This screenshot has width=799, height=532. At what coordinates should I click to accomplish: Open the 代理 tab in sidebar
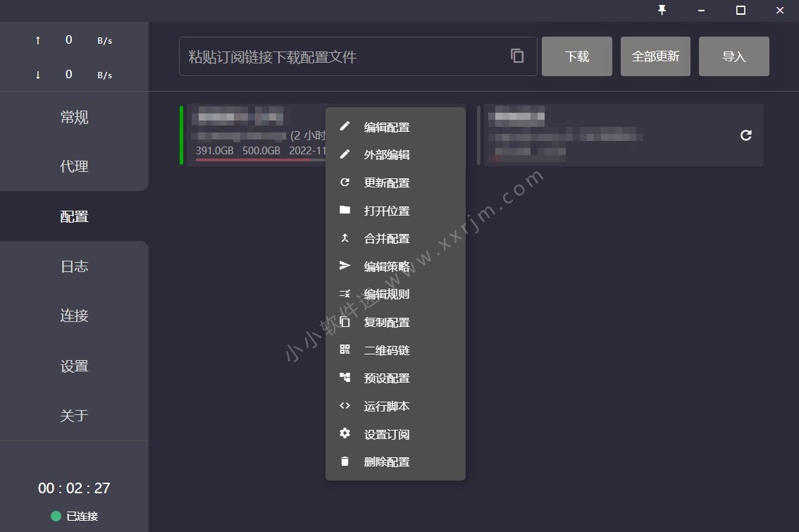(x=75, y=166)
